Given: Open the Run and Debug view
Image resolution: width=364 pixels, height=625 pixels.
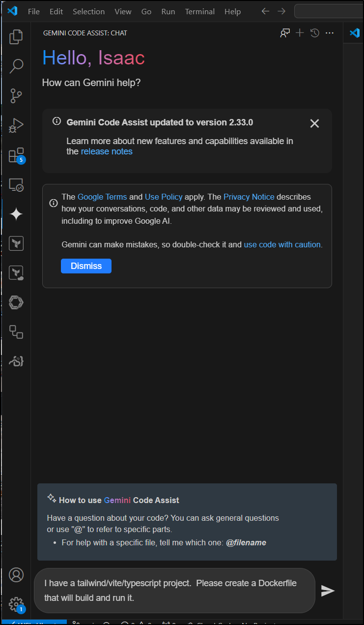Looking at the screenshot, I should point(16,125).
